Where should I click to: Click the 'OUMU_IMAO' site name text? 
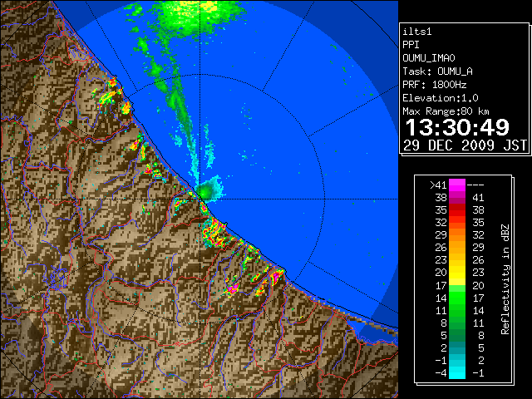point(429,58)
